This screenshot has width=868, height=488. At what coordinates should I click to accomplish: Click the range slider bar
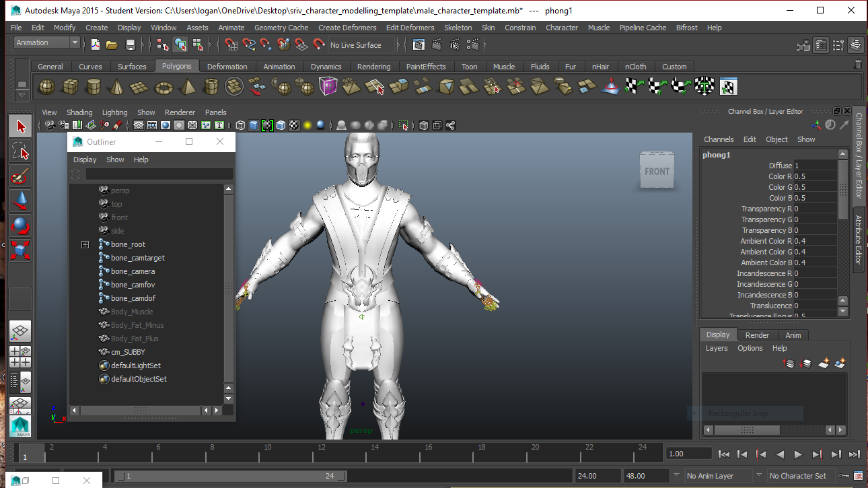[x=231, y=476]
